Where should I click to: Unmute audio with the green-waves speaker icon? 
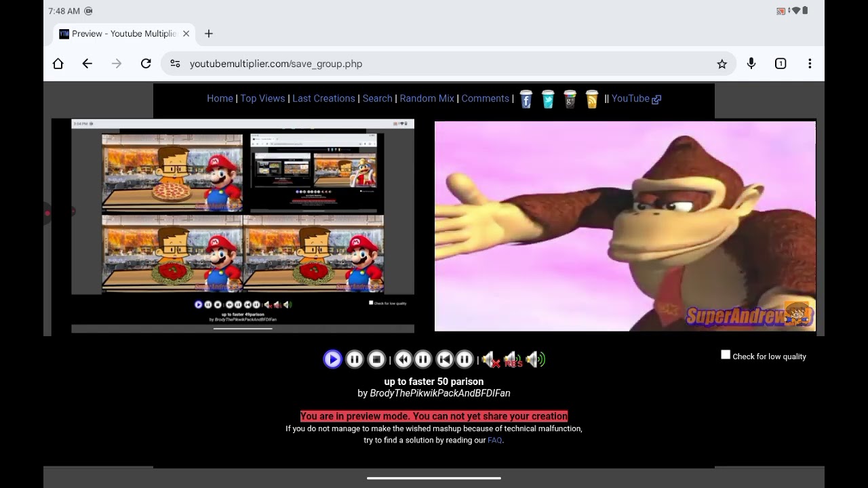coord(535,359)
